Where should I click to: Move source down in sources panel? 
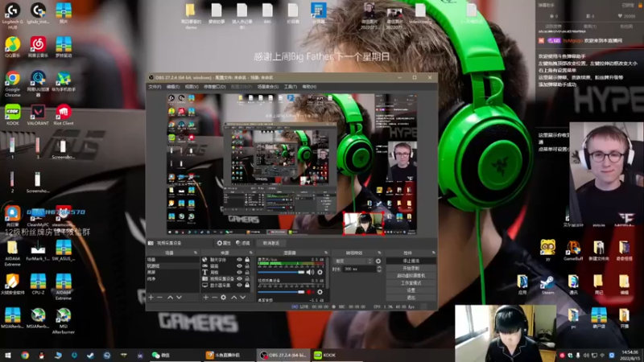(243, 297)
